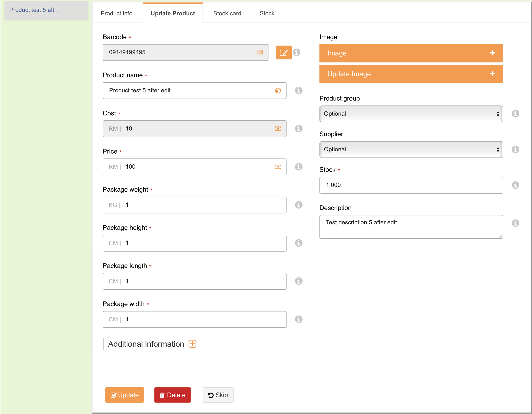Expand the Image accordion panel

pyautogui.click(x=411, y=53)
